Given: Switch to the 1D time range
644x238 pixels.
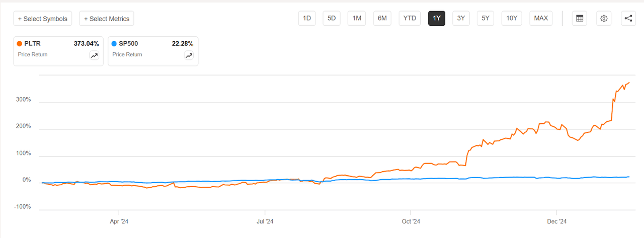Looking at the screenshot, I should 306,19.
